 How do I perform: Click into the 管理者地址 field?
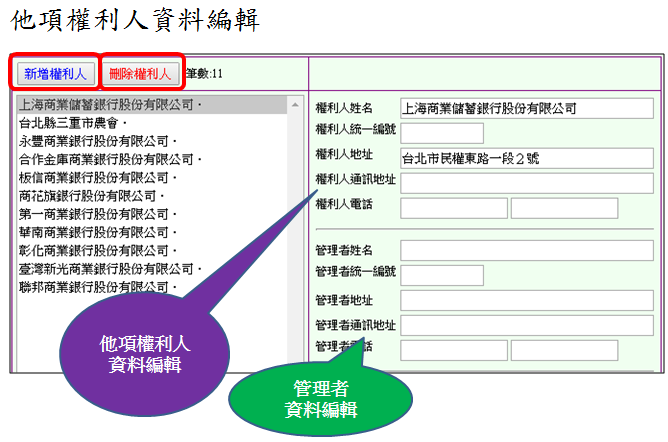[527, 301]
